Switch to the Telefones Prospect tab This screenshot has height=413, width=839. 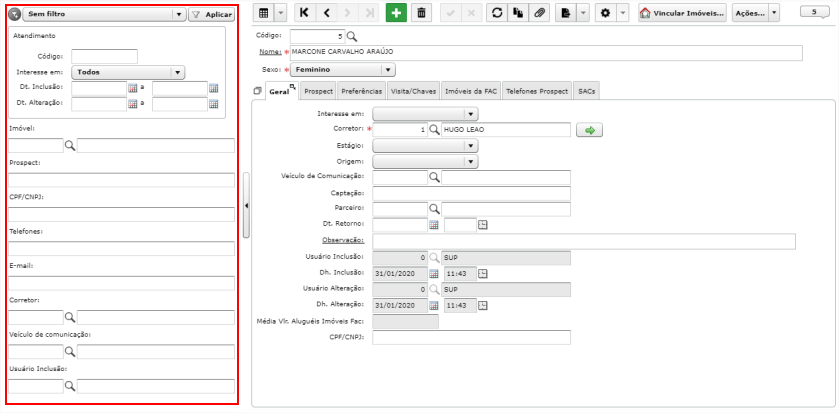point(537,91)
